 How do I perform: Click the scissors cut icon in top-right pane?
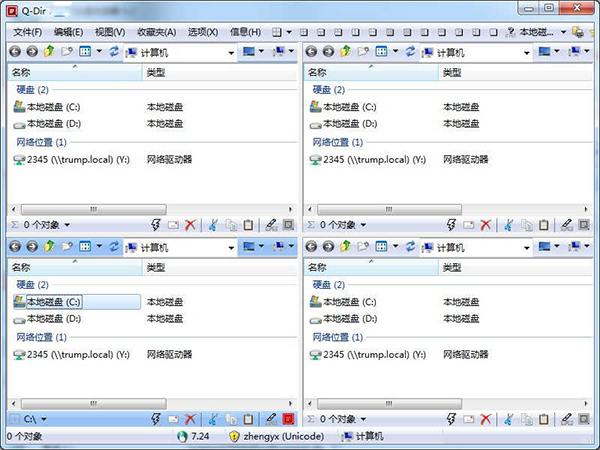[x=509, y=225]
